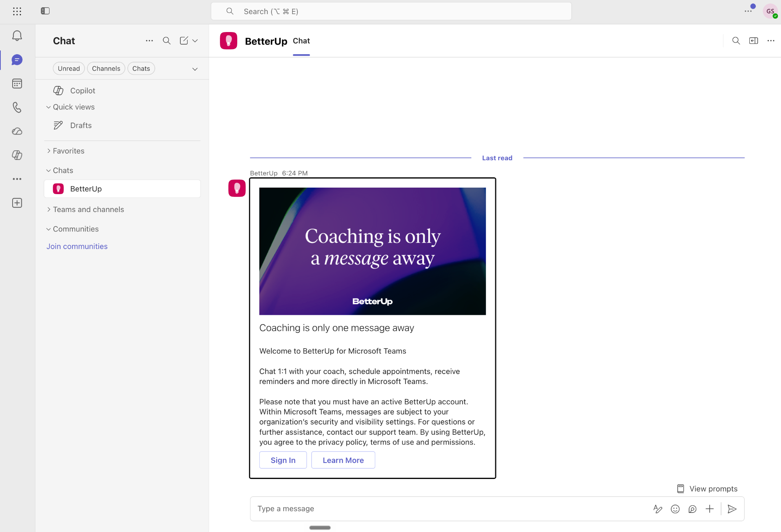Open chat list more options
Viewport: 781px width, 532px height.
[x=149, y=40]
